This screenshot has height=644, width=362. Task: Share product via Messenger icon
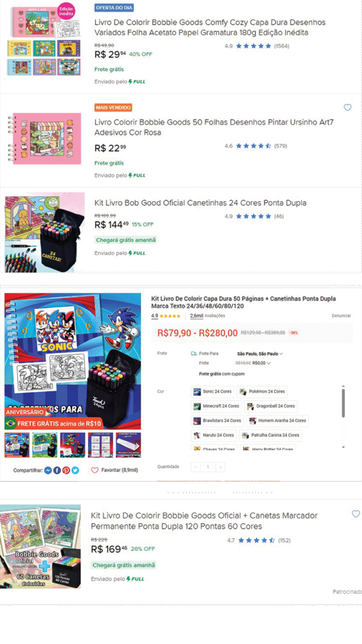pos(48,470)
